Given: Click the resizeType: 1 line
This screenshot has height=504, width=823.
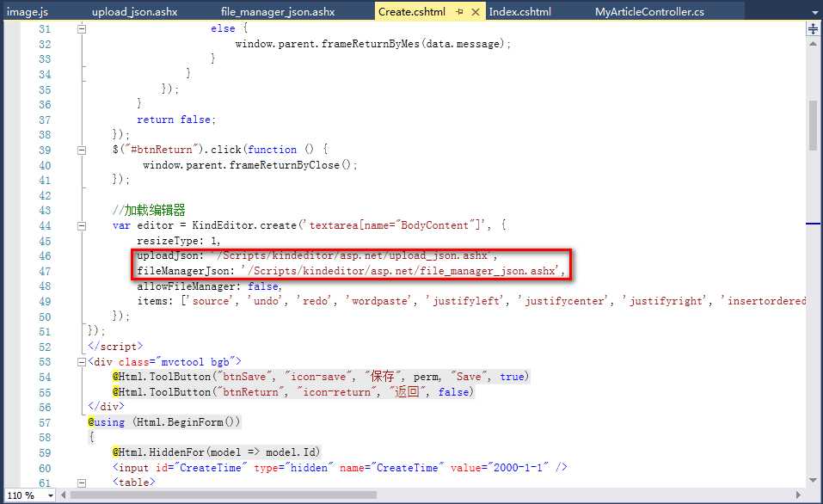Looking at the screenshot, I should click(179, 241).
